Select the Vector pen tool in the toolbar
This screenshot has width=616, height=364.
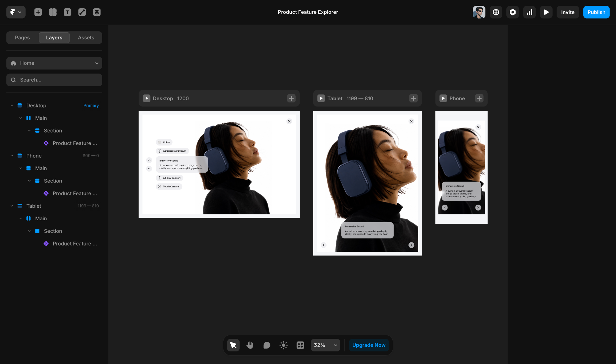[x=82, y=12]
